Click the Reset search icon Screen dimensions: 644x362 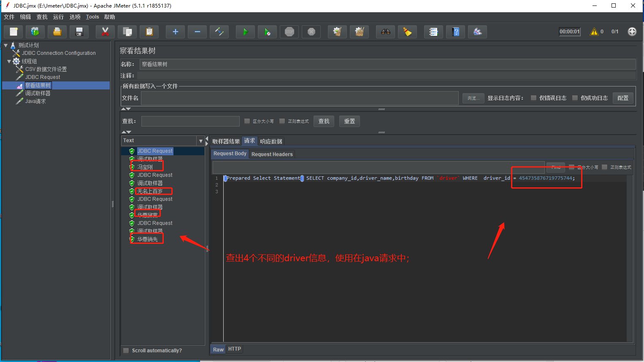coord(407,32)
